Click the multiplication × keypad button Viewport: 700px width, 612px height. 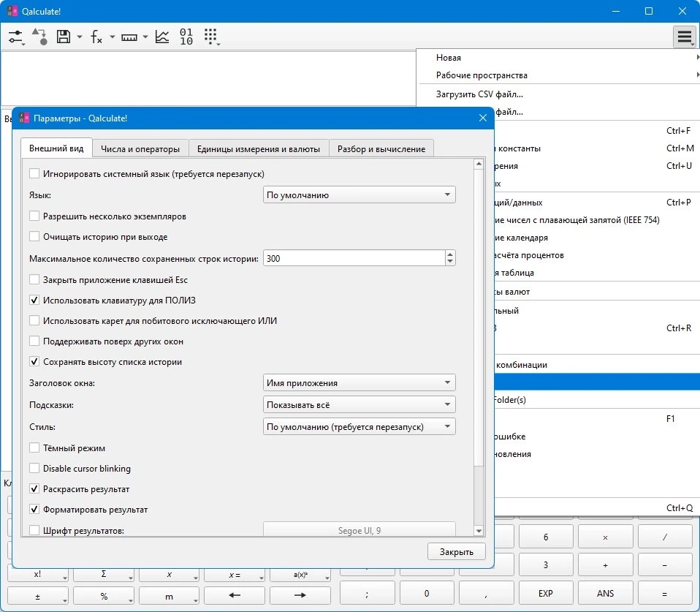click(605, 537)
